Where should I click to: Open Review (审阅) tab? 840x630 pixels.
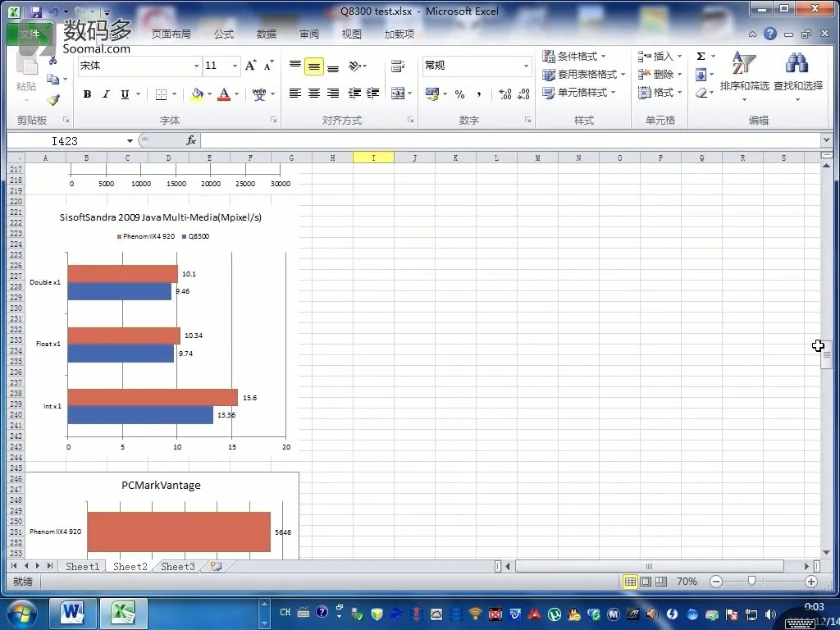click(309, 34)
